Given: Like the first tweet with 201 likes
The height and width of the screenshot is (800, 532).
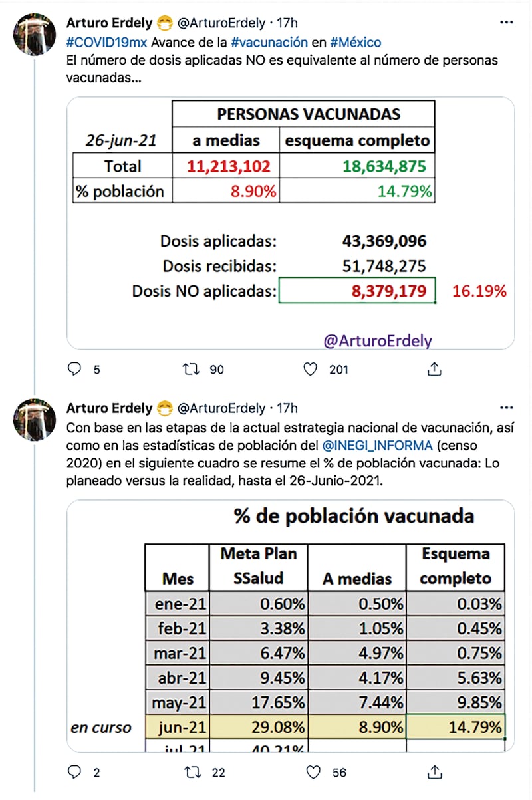Looking at the screenshot, I should tap(310, 369).
